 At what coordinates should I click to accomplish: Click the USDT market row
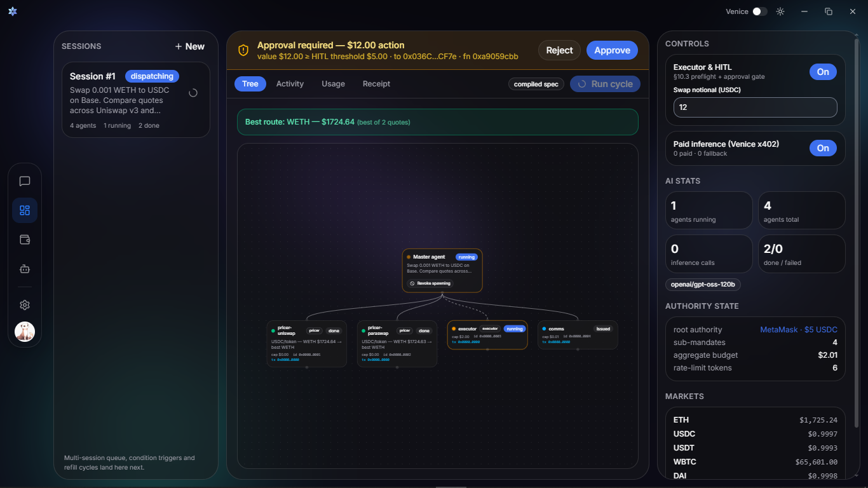(756, 448)
